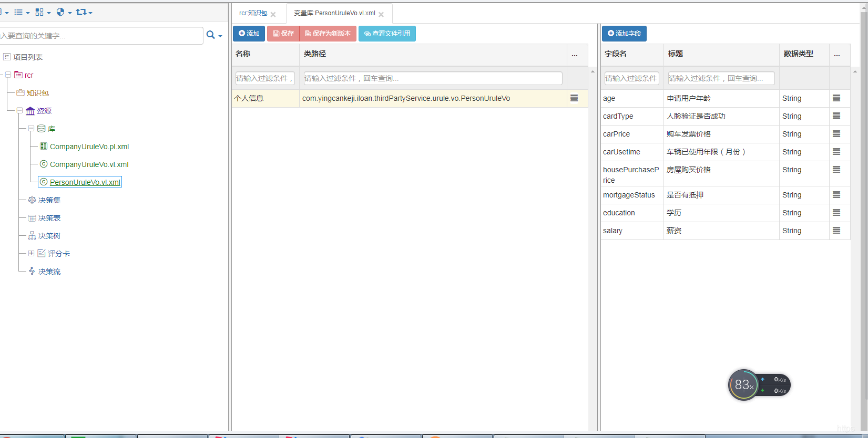Click the 查看文件引用 button
Viewport: 868px width, 438px height.
(x=387, y=34)
